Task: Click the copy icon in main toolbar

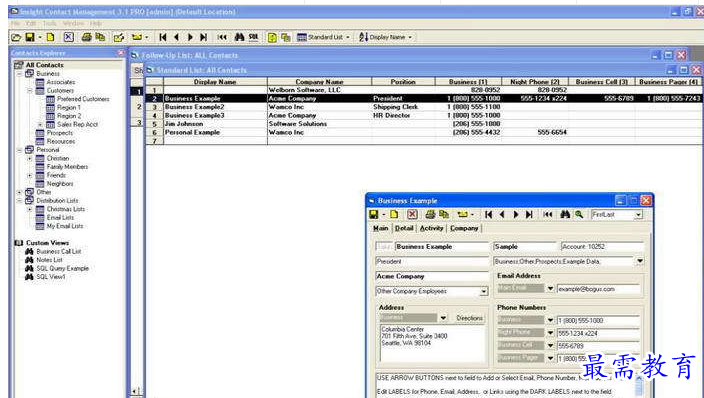Action: pyautogui.click(x=100, y=37)
